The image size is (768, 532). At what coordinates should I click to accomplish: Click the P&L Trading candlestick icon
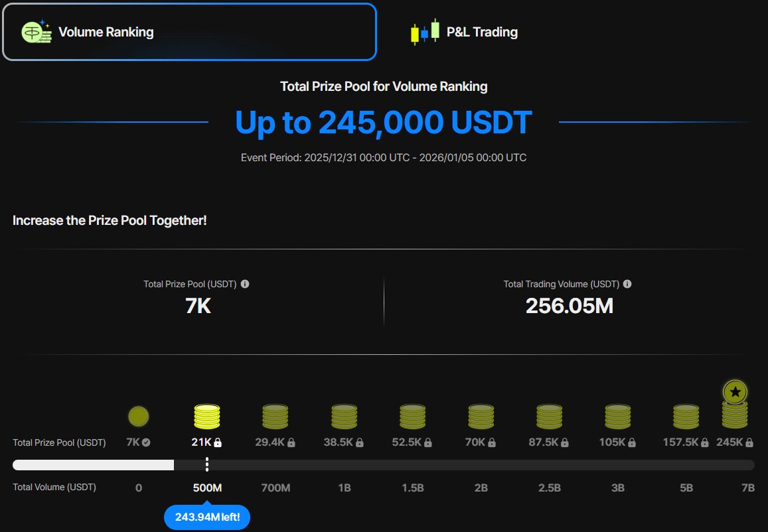[425, 32]
